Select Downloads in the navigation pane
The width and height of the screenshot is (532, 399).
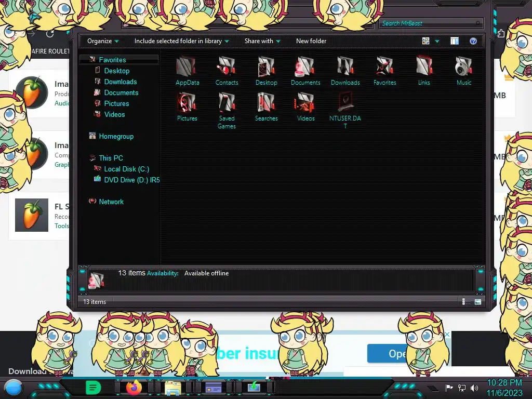(121, 82)
